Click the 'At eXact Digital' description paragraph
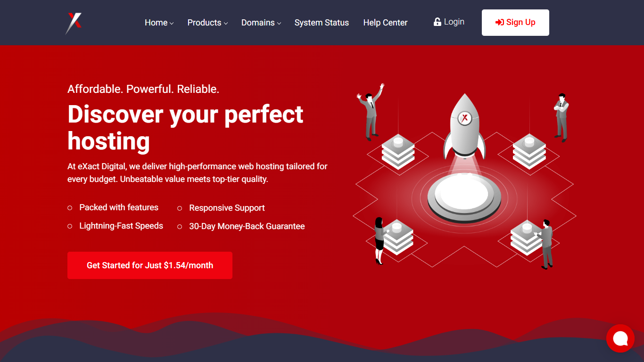Viewport: 644px width, 362px height. click(x=198, y=173)
